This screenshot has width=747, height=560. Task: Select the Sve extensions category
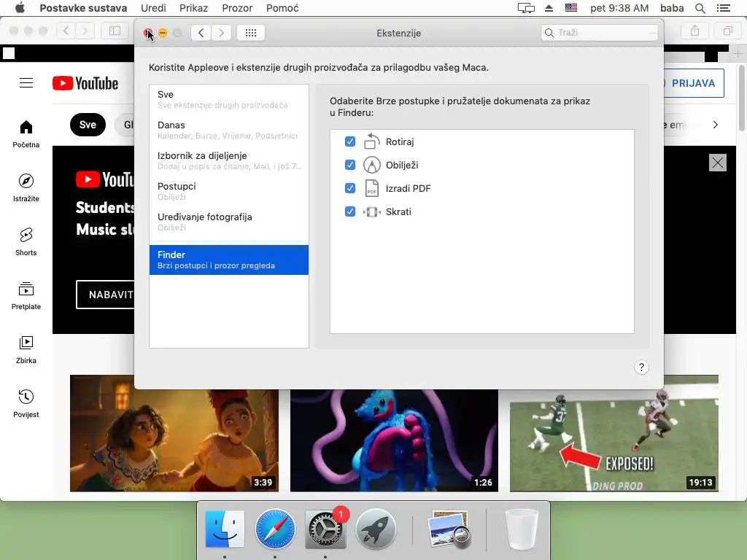228,99
